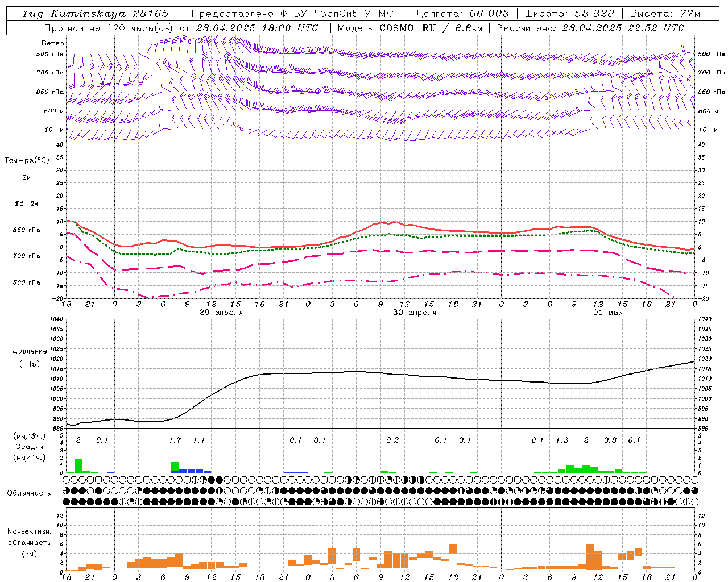Screen dimensions: 728x582
Task: Click the '850 гПа' temperature legend label
Action: (x=26, y=230)
